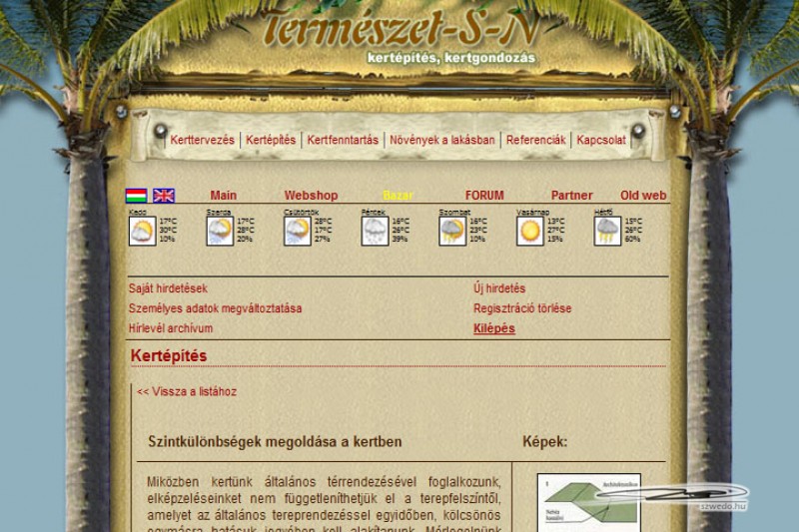This screenshot has width=799, height=532.
Task: Open the Bazar tab
Action: tap(398, 196)
